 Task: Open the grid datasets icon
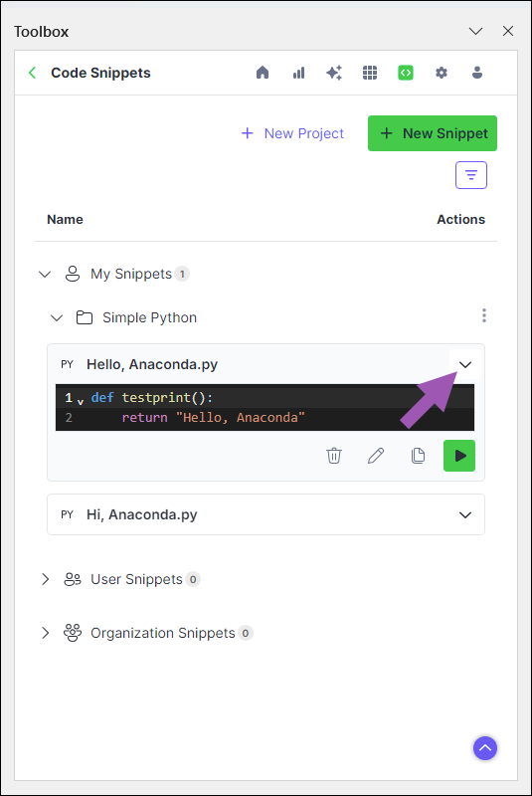370,73
